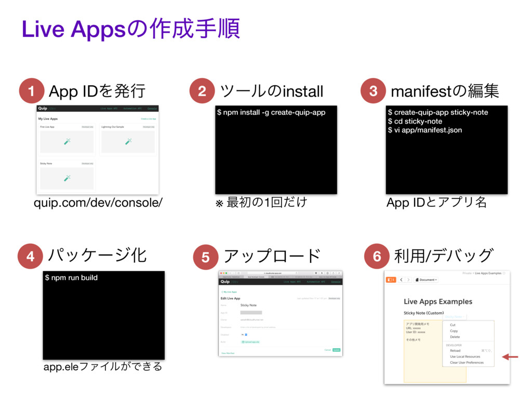Screen dimensions: 532x399
Task: Open the Disabled No dropdown
Action: pyautogui.click(x=244, y=335)
